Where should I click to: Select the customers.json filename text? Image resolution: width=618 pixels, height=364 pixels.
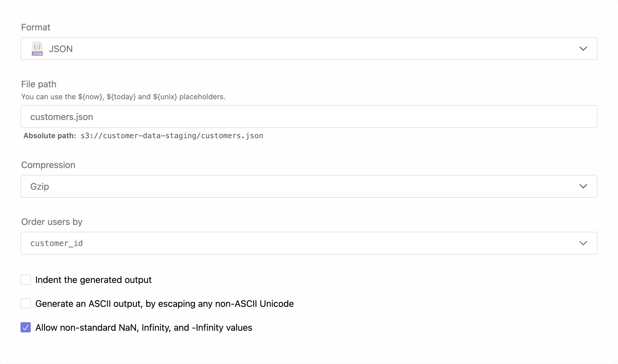[x=62, y=117]
